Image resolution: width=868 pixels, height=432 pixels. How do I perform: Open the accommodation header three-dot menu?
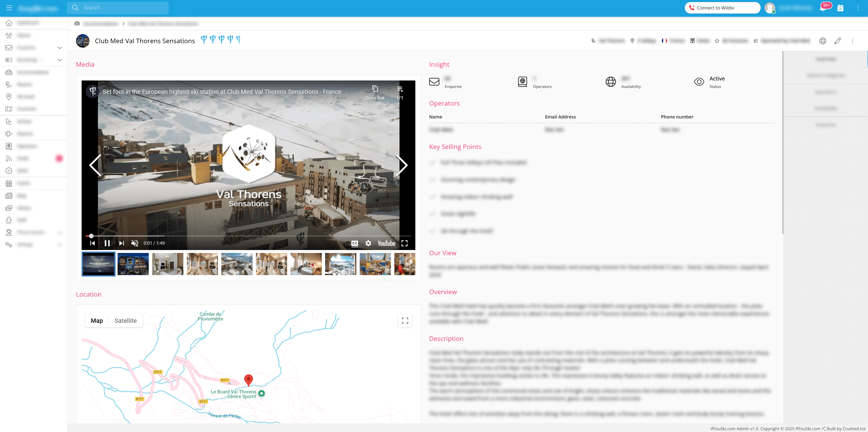coord(852,41)
